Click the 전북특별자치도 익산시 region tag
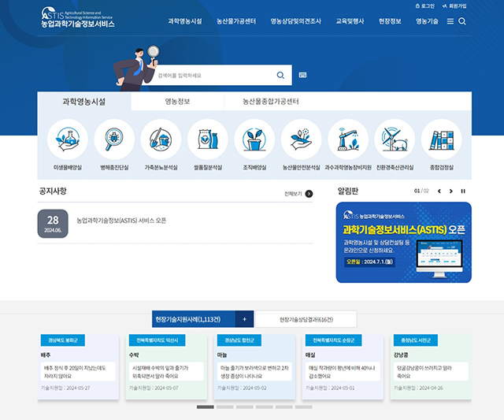Screen dimensions: 504x420 (x=157, y=340)
